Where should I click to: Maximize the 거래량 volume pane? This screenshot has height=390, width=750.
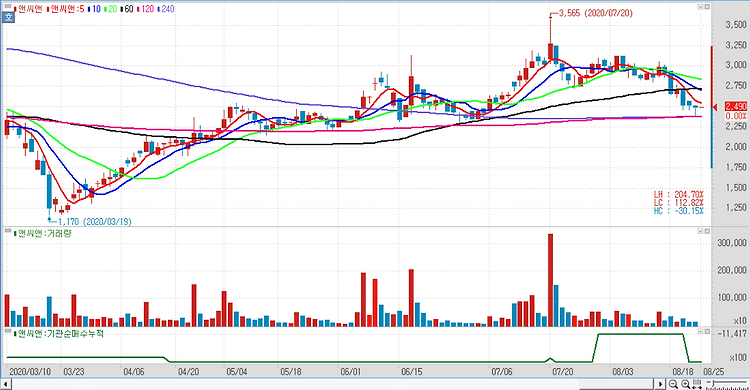(700, 231)
